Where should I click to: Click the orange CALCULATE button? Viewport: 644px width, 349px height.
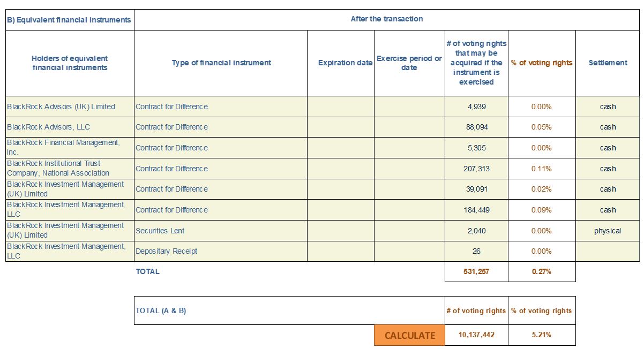coord(409,335)
